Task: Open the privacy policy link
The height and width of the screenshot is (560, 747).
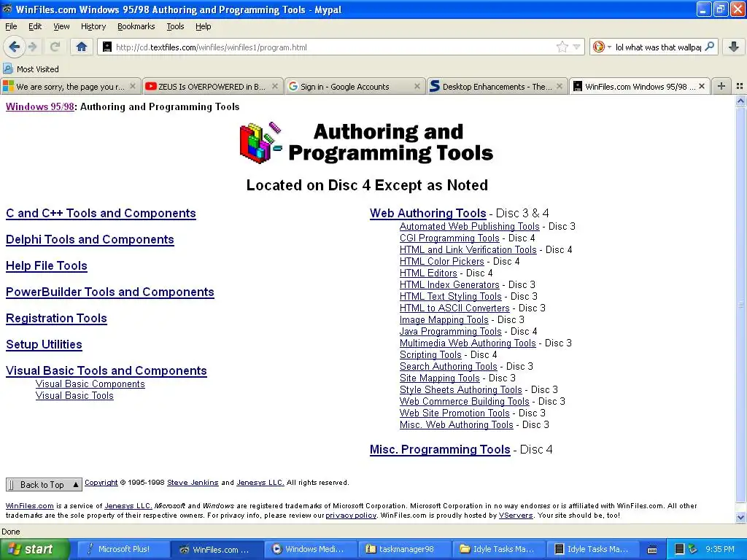Action: click(x=351, y=516)
